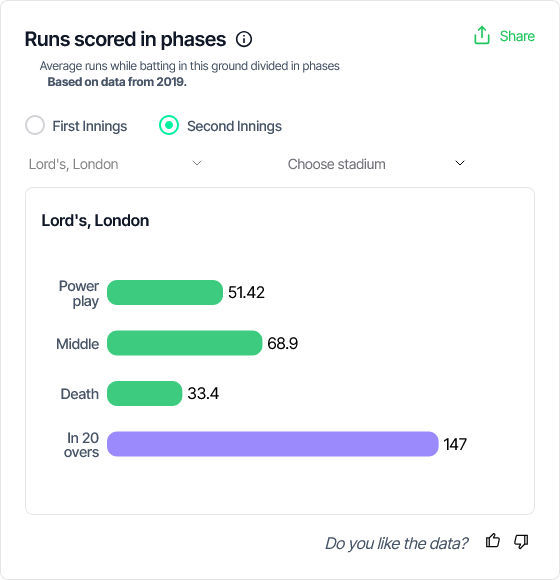The image size is (560, 580).
Task: Click the purple In 20 overs bar
Action: [x=273, y=444]
